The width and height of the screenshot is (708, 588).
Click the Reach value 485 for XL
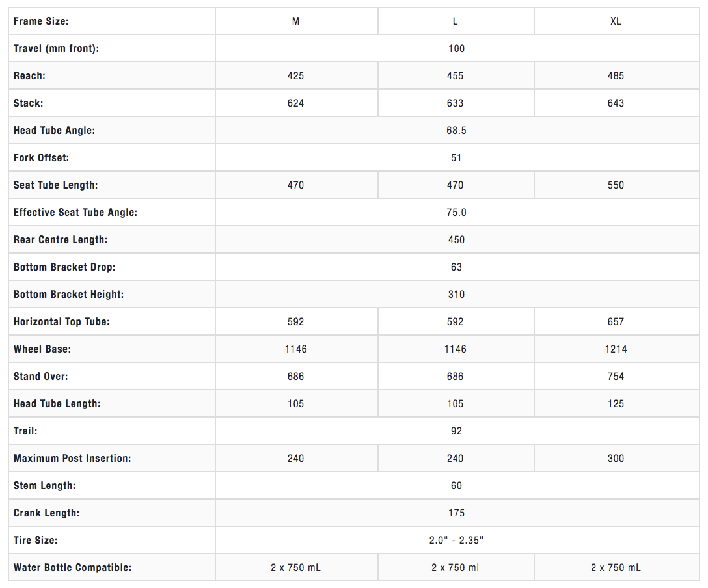(x=616, y=76)
